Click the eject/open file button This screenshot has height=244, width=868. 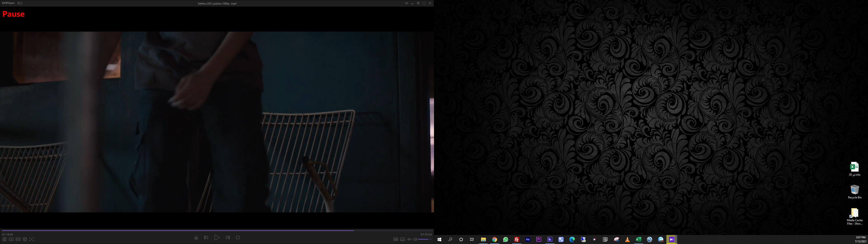pos(196,238)
